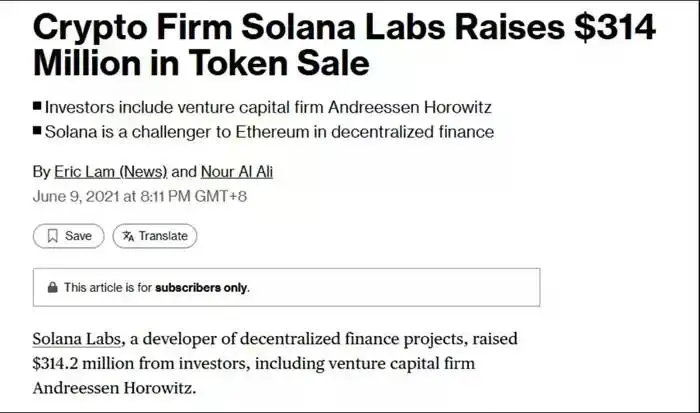Open Nour Al Ali author page
Screen dimensions: 700x413
237,172
